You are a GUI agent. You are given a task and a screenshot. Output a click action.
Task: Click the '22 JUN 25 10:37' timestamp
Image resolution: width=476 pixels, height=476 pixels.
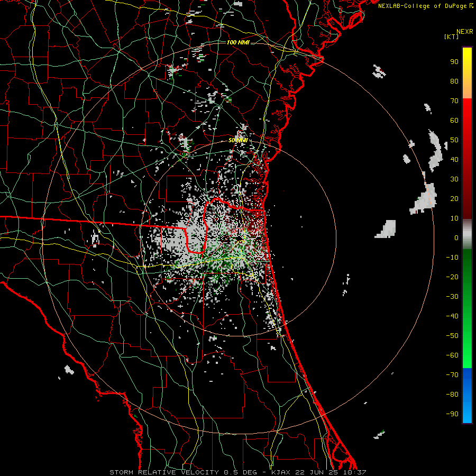tap(330, 472)
